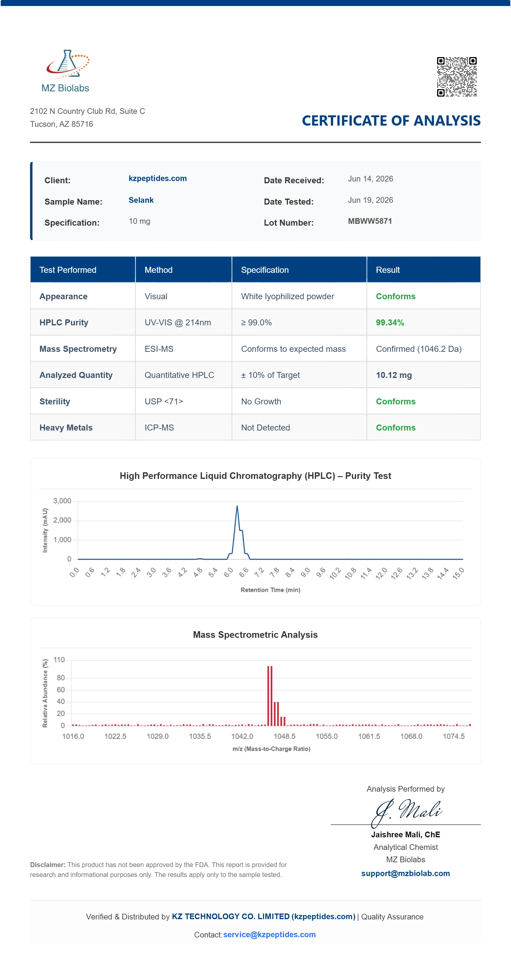Select the Method column header

184,270
